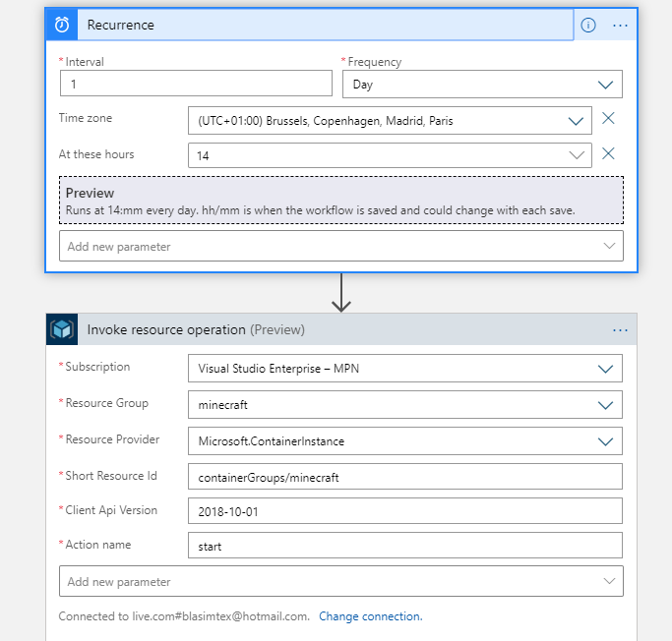Viewport: 672px width, 641px height.
Task: Click the arrow connector between steps
Action: [x=341, y=293]
